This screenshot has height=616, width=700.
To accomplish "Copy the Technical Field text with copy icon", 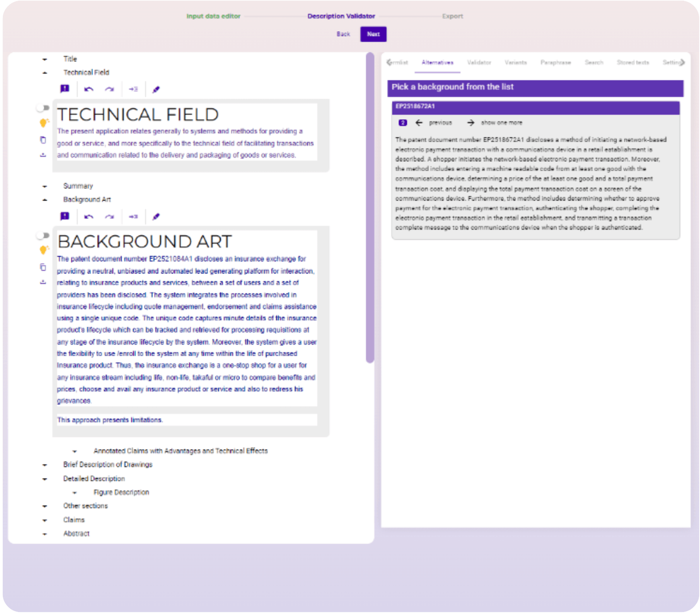I will 43,140.
